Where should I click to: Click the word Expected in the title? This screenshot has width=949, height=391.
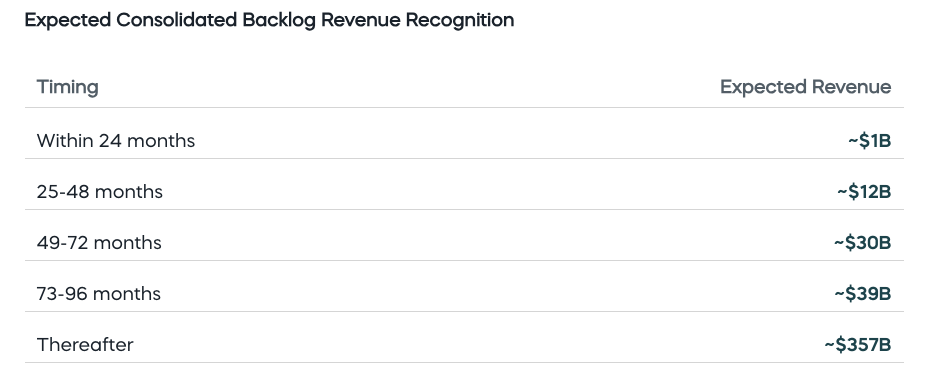tap(68, 21)
